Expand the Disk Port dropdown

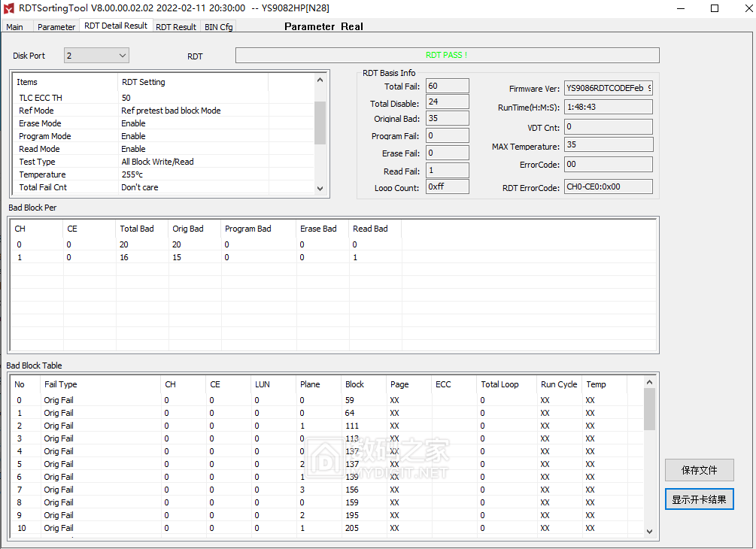(x=96, y=56)
